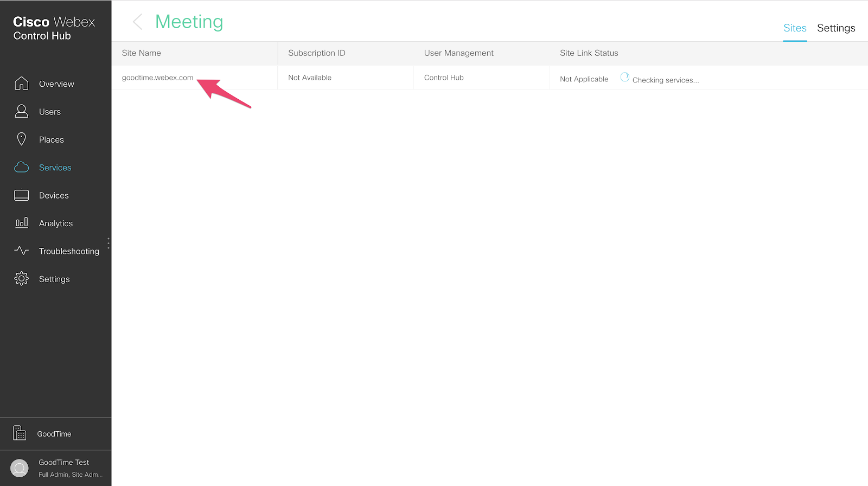Switch to the Settings tab at top right
Viewport: 868px width, 486px height.
[x=836, y=28]
